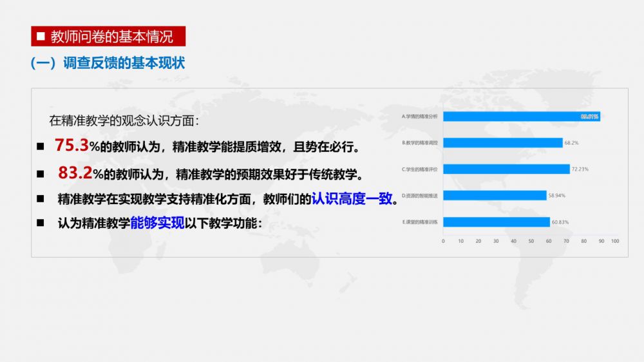Click the intro line '在精准教学的观念认识方面'

coord(124,120)
